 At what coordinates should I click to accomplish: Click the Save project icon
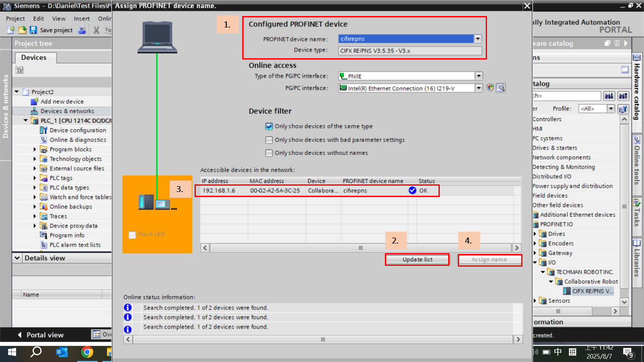pos(33,30)
